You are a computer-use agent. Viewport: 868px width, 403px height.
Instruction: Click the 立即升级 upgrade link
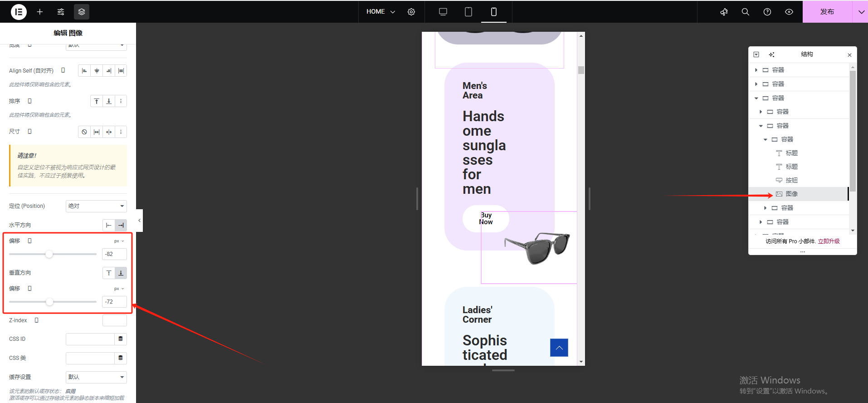coord(829,241)
